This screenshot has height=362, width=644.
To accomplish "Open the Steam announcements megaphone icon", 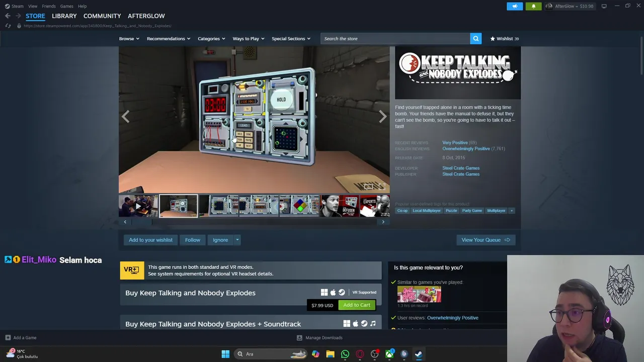I will click(x=515, y=6).
